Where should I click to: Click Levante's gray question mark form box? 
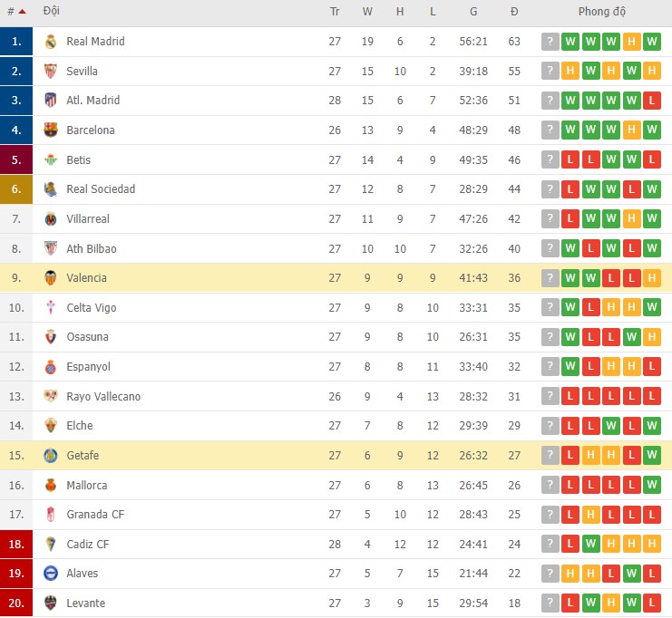pyautogui.click(x=550, y=604)
